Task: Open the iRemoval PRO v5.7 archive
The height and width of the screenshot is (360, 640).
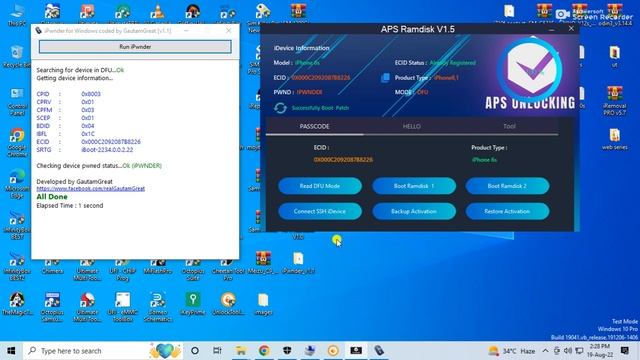Action: tap(615, 101)
